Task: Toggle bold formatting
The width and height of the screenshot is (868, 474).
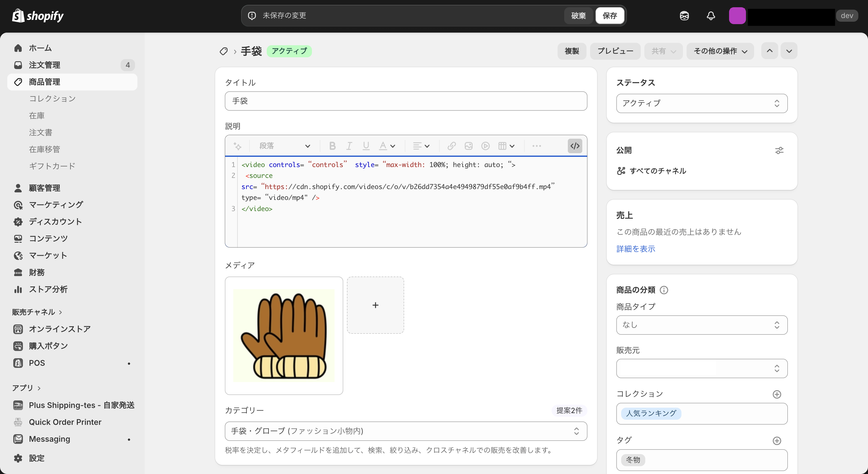Action: pos(332,146)
